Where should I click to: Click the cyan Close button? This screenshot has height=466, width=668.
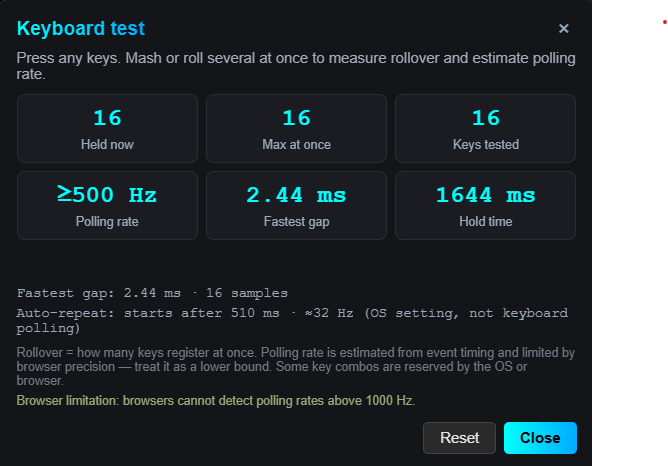tap(540, 438)
